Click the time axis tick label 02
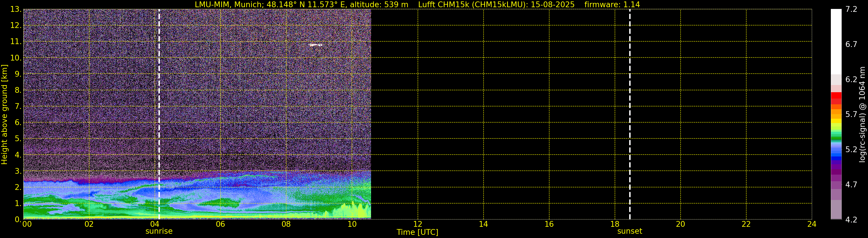 click(x=89, y=224)
